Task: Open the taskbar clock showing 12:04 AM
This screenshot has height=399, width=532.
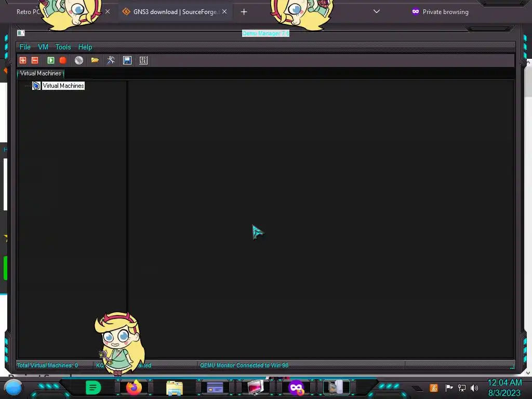Action: coord(504,388)
